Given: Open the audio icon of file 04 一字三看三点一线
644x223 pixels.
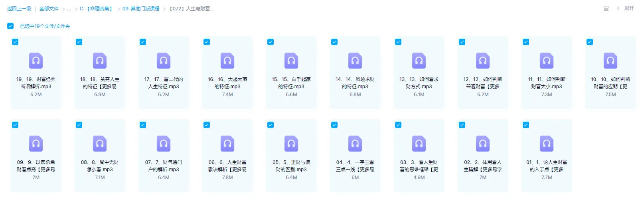Looking at the screenshot, I should pyautogui.click(x=355, y=144).
